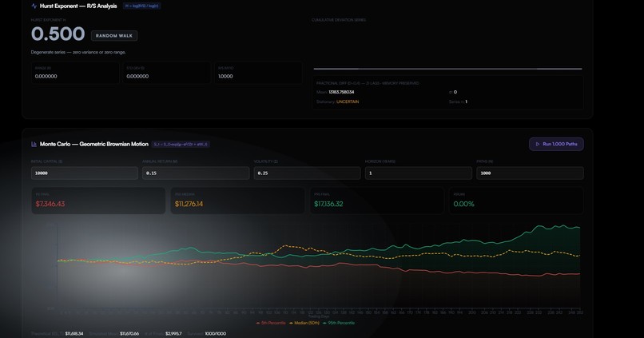Click the simulated mean $11,670.66

click(129, 334)
